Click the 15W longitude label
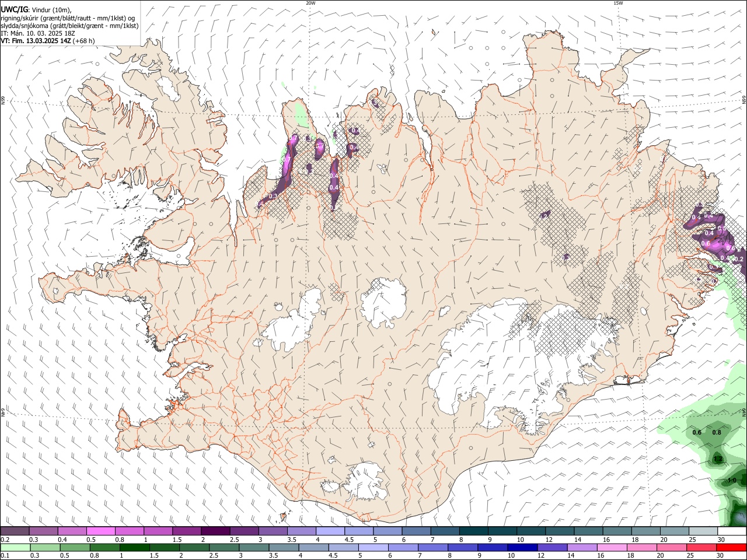This screenshot has width=747, height=560. point(618,3)
